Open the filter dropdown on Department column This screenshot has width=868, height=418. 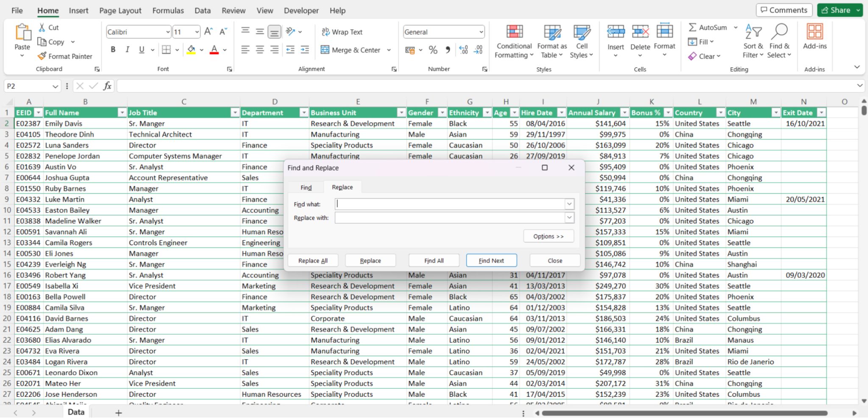point(303,113)
